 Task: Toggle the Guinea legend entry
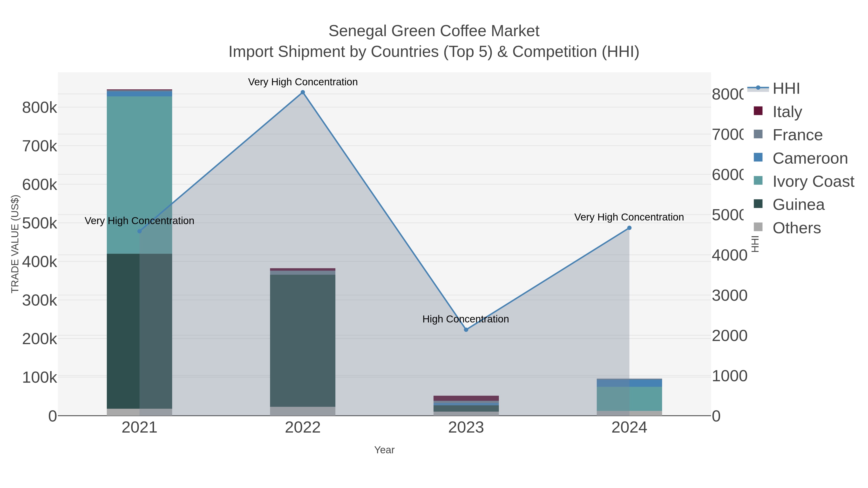coord(789,205)
